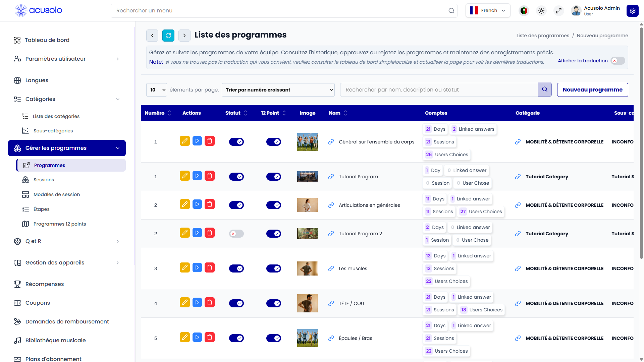Toggle light theme sun icon
This screenshot has height=362, width=644.
coord(541,11)
